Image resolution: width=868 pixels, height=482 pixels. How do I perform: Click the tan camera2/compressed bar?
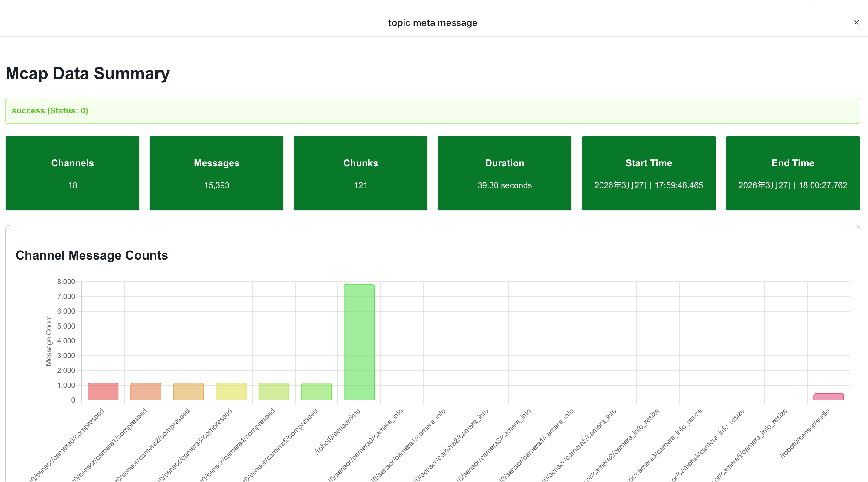tap(188, 392)
